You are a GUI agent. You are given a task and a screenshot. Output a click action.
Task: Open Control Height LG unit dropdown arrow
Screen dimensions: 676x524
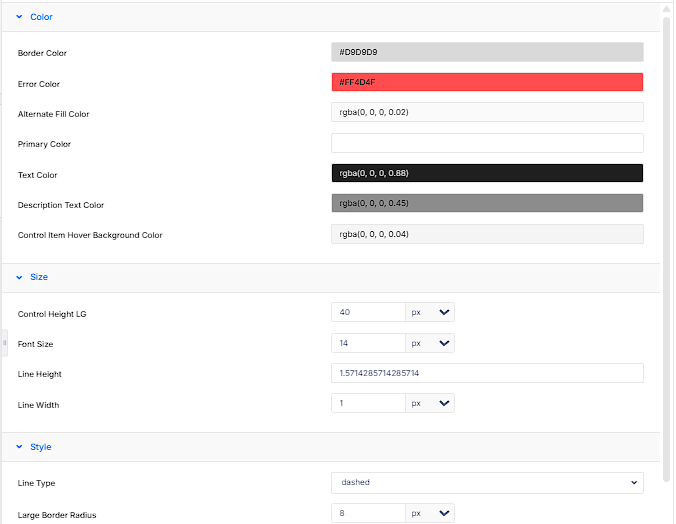(444, 312)
